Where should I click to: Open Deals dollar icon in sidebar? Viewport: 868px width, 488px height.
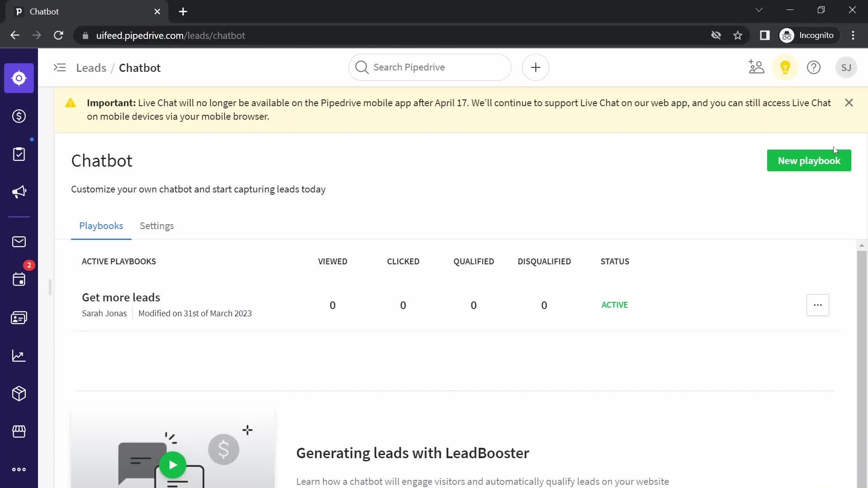click(19, 116)
